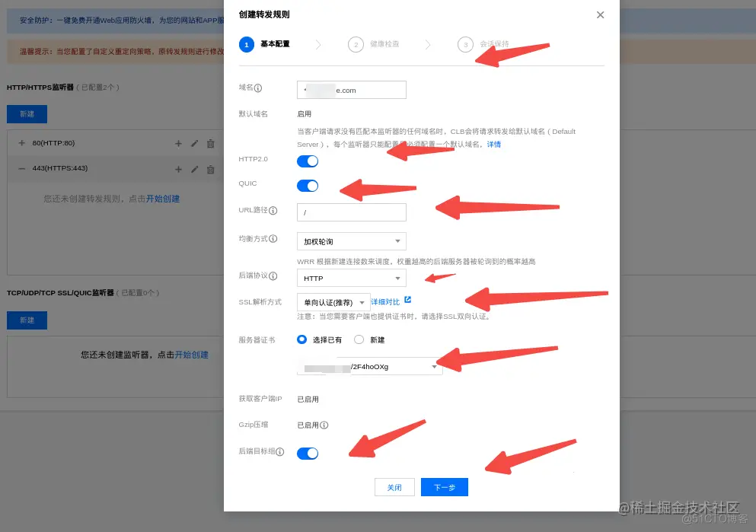Open the 详情 link in default domain description
Viewport: 756px width, 532px height.
tap(493, 144)
